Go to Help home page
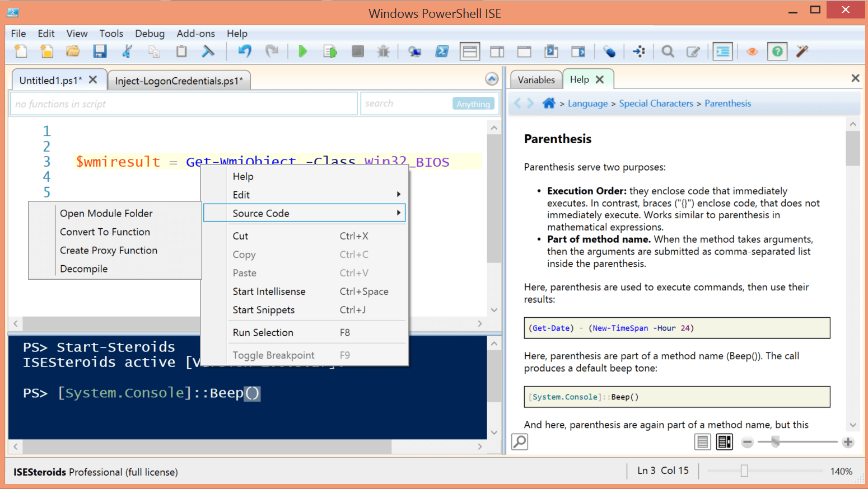Image resolution: width=868 pixels, height=489 pixels. tap(549, 103)
